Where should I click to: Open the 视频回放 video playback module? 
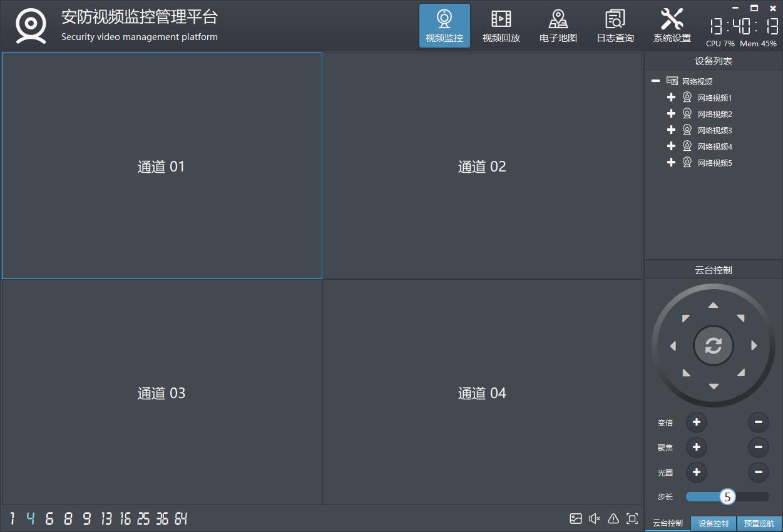(x=501, y=26)
